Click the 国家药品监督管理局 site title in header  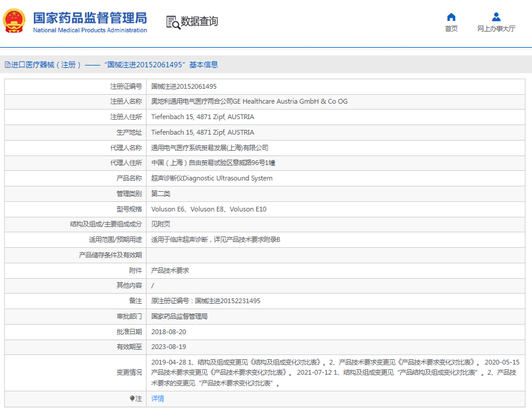tap(90, 18)
